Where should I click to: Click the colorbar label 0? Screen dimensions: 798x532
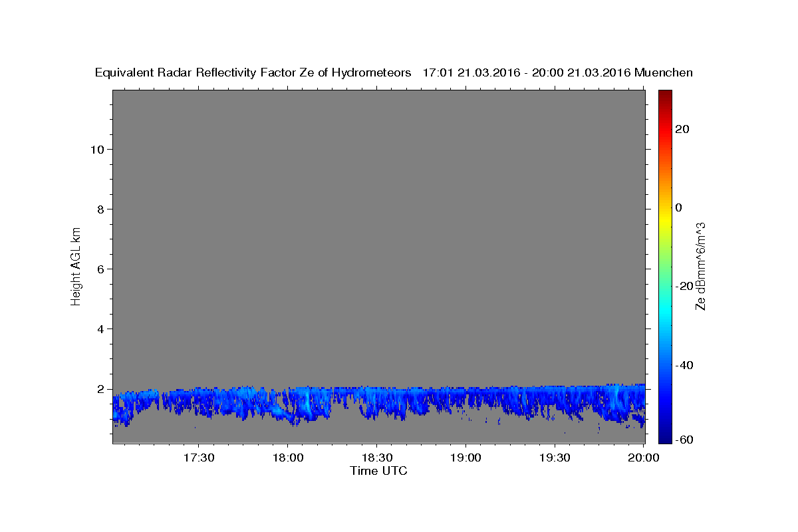click(x=679, y=207)
